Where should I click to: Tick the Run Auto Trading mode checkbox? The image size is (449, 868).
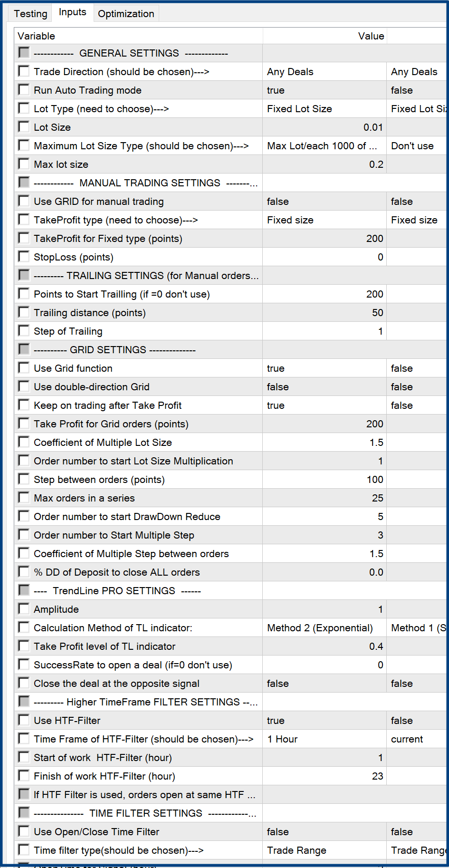(x=24, y=90)
